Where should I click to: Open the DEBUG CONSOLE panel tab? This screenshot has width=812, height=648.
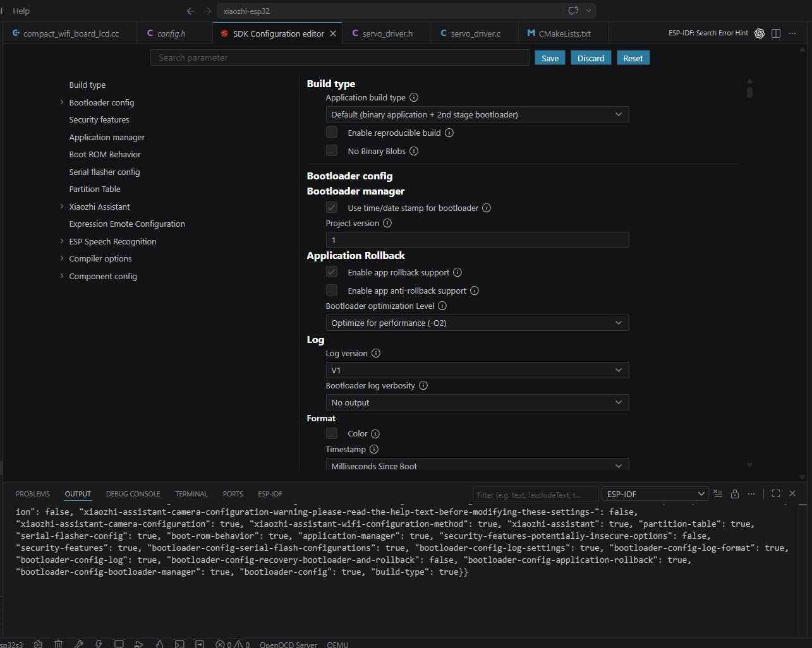(133, 494)
